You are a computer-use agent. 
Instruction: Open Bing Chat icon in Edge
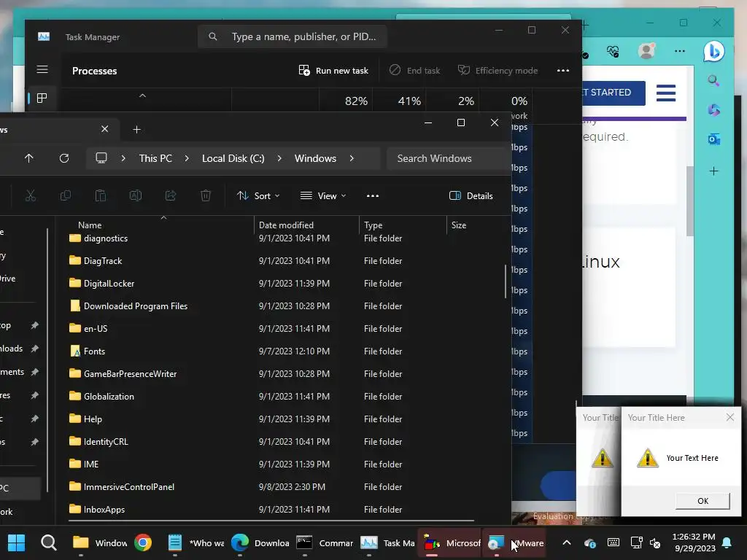coord(713,52)
